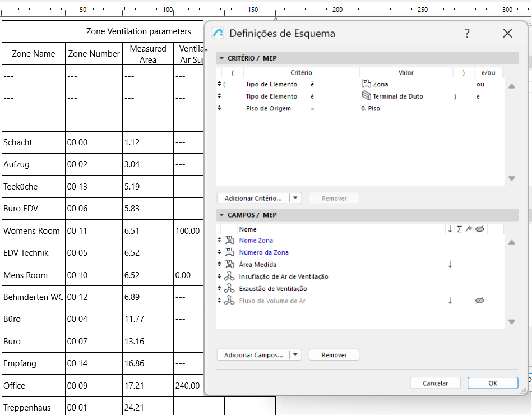The height and width of the screenshot is (415, 532).
Task: Click the Adicionar Critério button
Action: pos(253,199)
